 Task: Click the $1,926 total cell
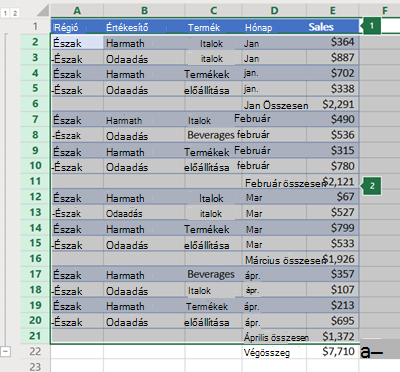tap(333, 259)
